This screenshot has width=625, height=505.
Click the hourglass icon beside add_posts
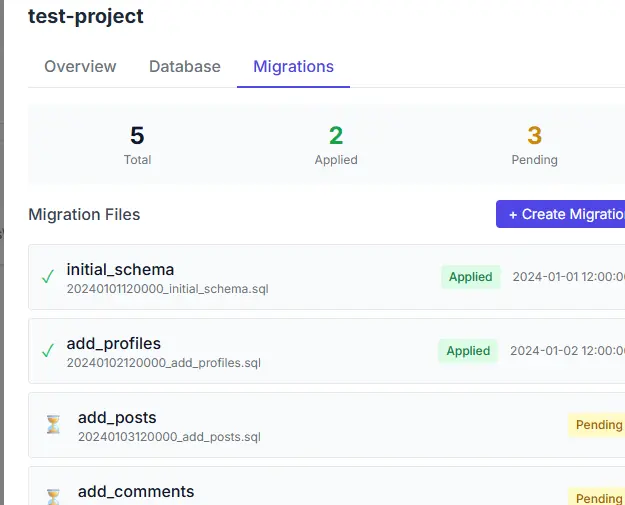[x=53, y=424]
